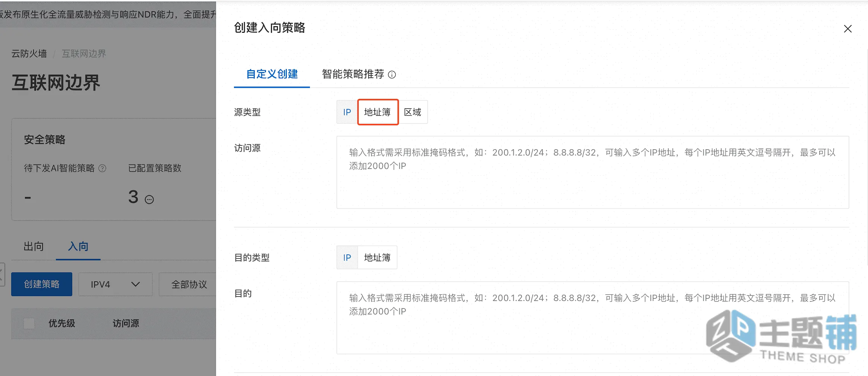Screen dimensions: 868x376
Task: Click help icon beside 待下发AI智能策略
Action: [x=102, y=168]
